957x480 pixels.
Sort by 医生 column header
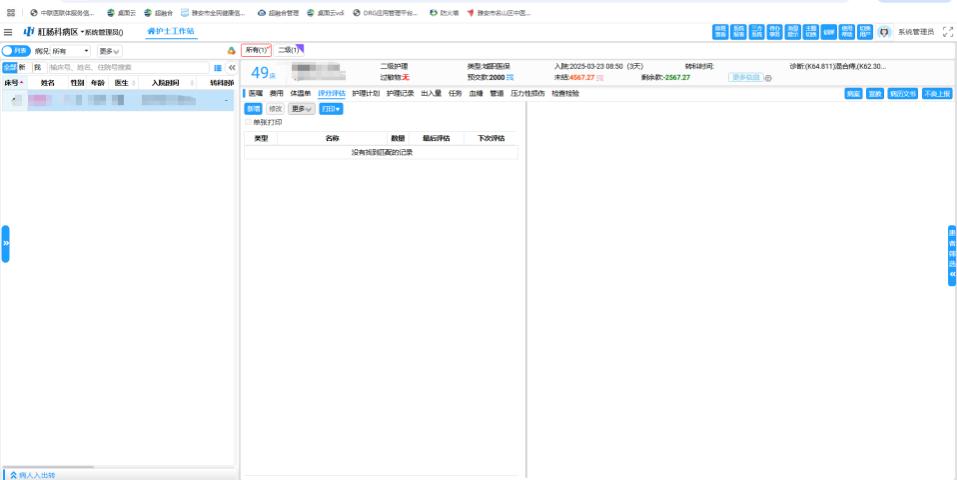(125, 82)
